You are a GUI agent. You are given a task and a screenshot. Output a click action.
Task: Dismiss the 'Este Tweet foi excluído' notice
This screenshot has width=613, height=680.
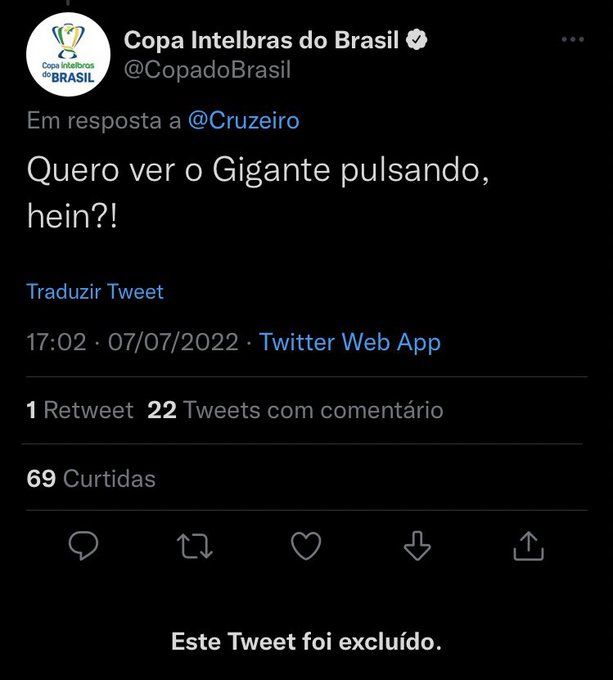click(x=306, y=641)
